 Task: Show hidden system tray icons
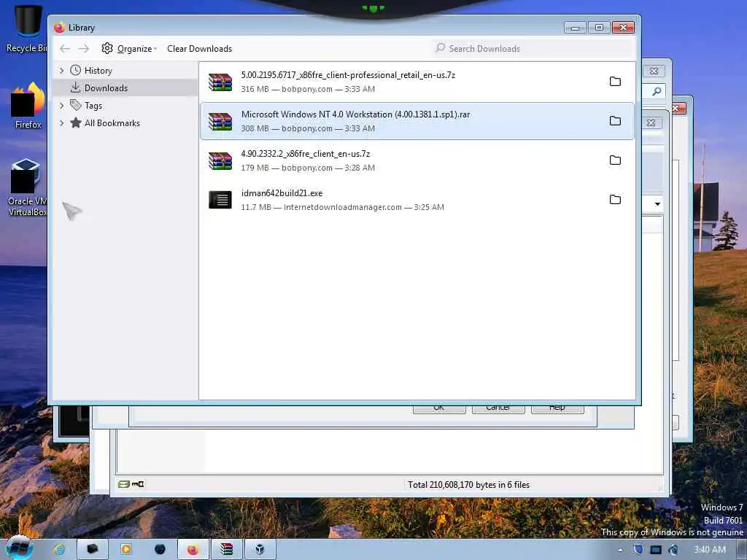620,550
